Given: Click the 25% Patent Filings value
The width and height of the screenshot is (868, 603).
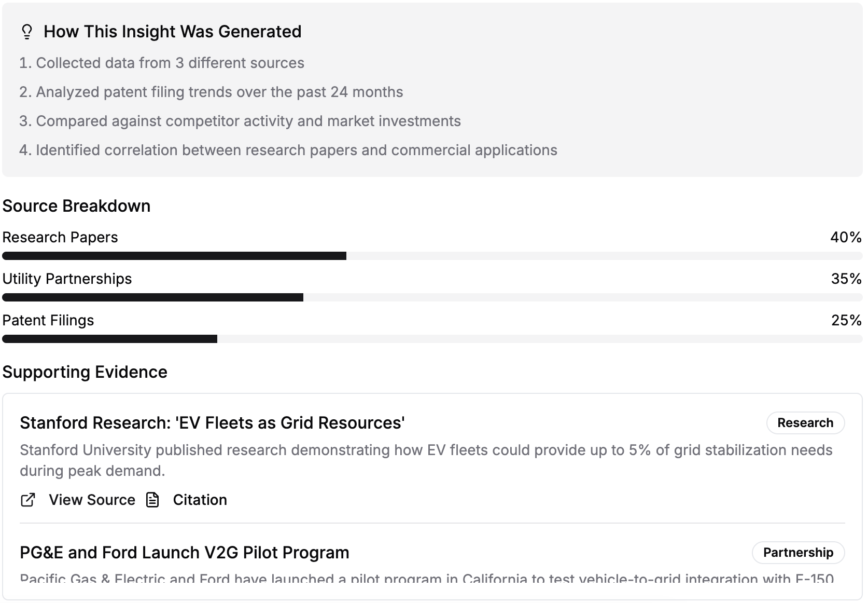Looking at the screenshot, I should click(x=846, y=320).
